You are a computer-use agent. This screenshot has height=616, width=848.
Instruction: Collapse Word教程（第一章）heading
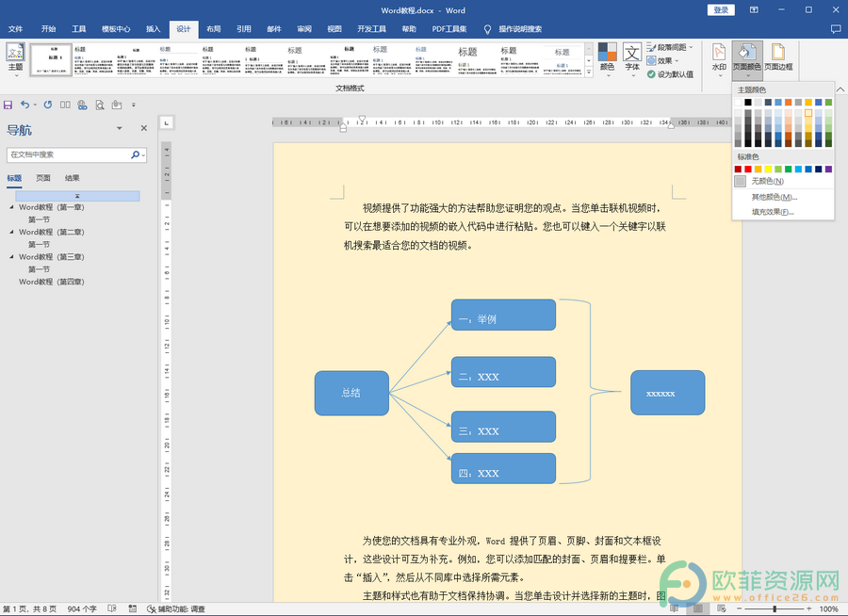11,207
